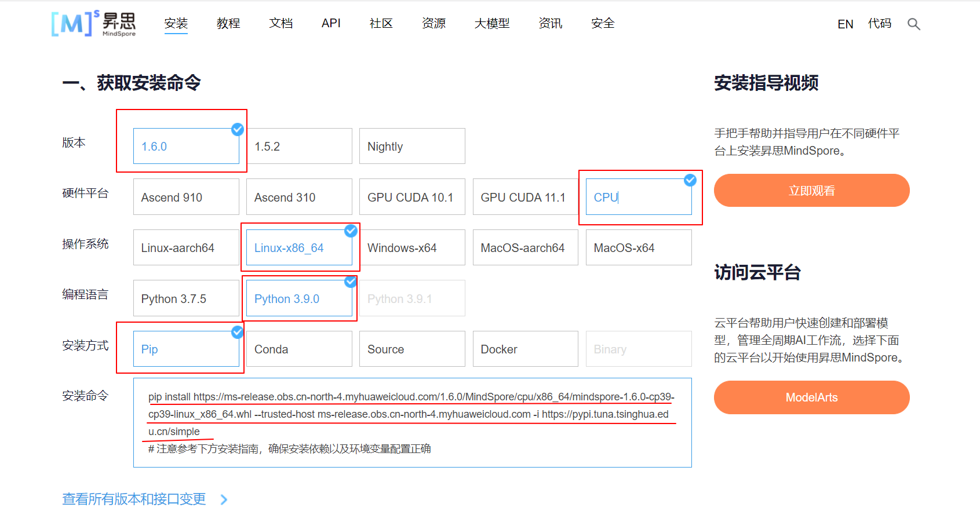Select version 1.6.0

[186, 146]
